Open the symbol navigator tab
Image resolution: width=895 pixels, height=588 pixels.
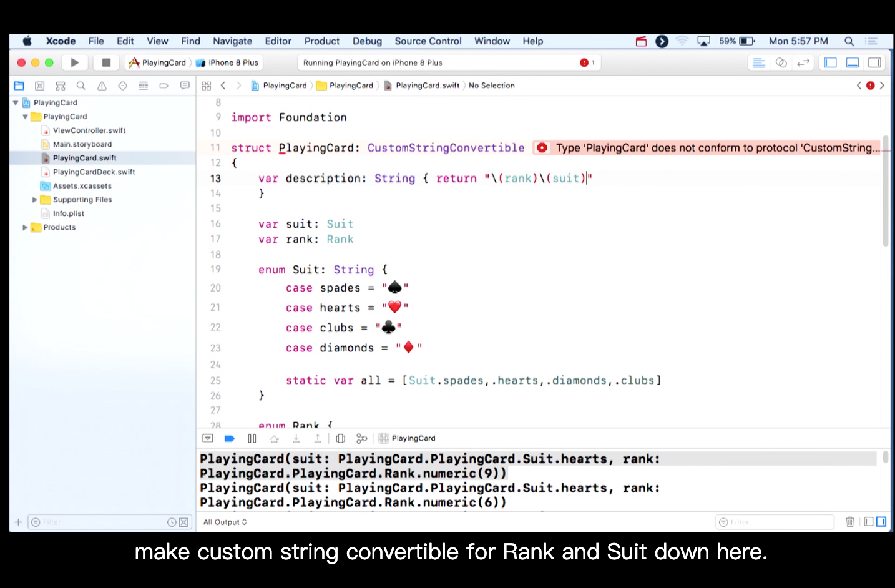tap(61, 86)
